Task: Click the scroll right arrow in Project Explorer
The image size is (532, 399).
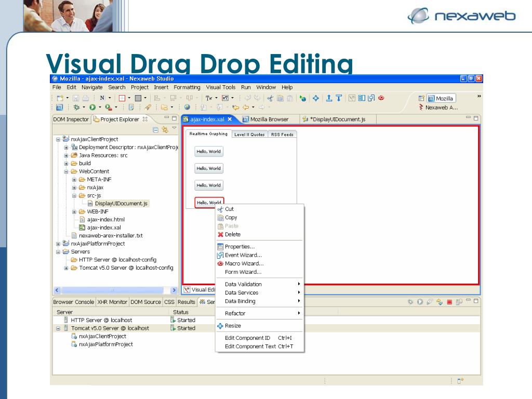Action: (174, 290)
